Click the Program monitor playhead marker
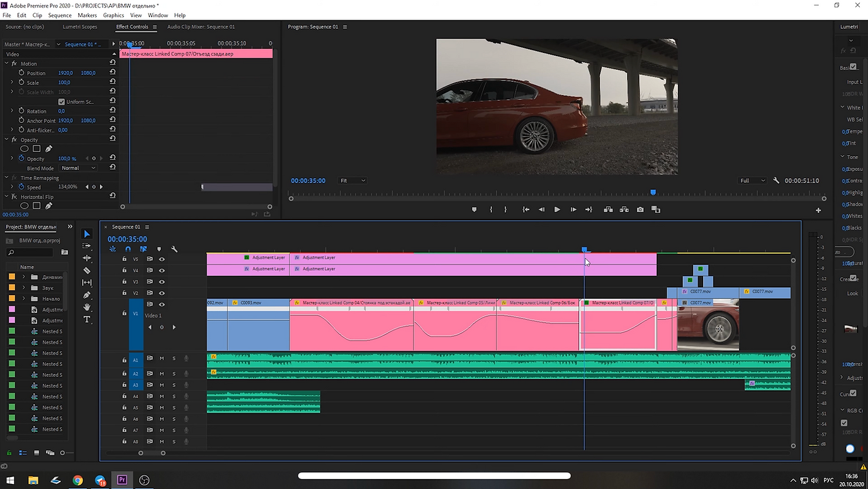 click(653, 193)
